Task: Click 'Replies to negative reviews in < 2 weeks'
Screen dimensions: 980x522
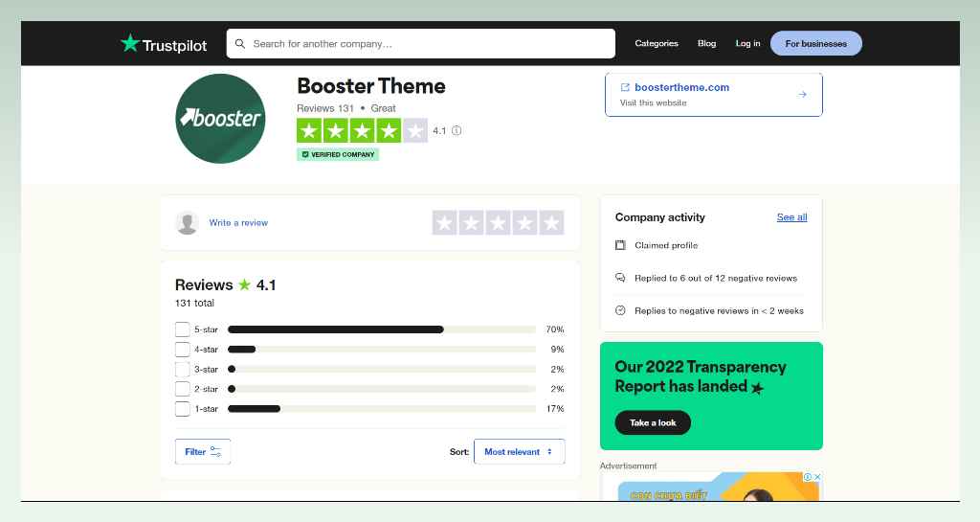Action: click(x=719, y=310)
